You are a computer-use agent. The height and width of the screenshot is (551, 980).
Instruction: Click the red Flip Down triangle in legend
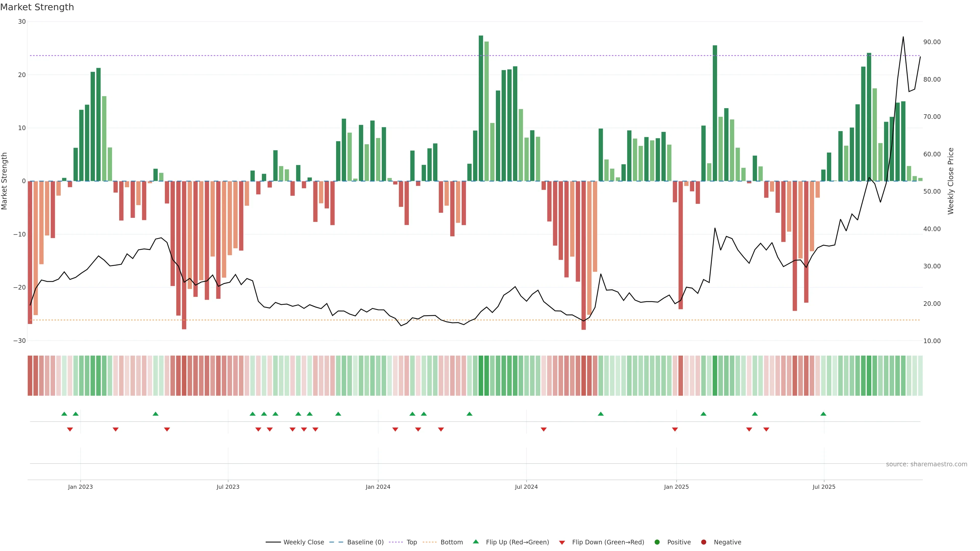click(562, 543)
